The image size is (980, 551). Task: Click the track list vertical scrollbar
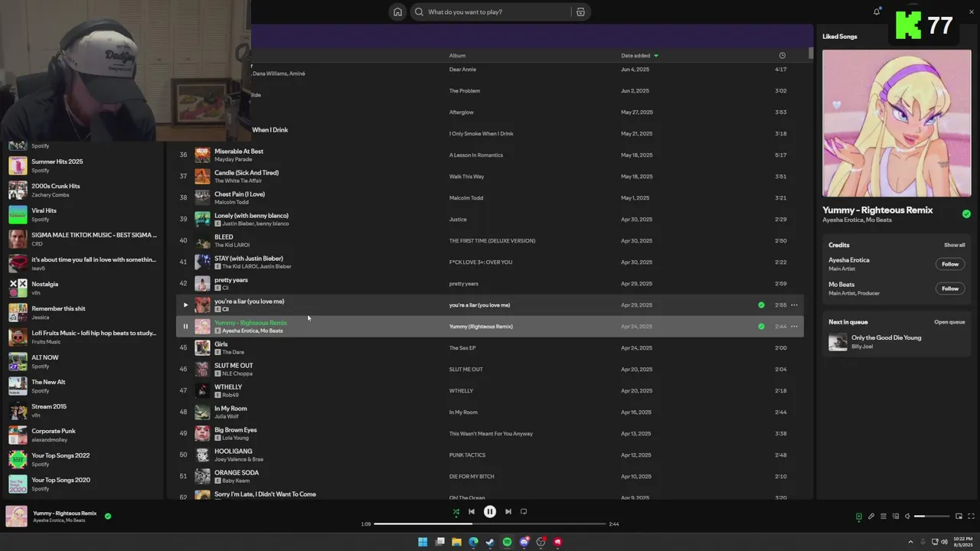(x=811, y=54)
